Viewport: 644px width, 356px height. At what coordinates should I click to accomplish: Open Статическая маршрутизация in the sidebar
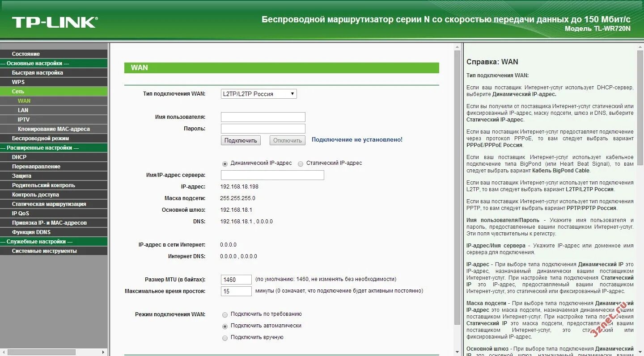[x=54, y=204]
